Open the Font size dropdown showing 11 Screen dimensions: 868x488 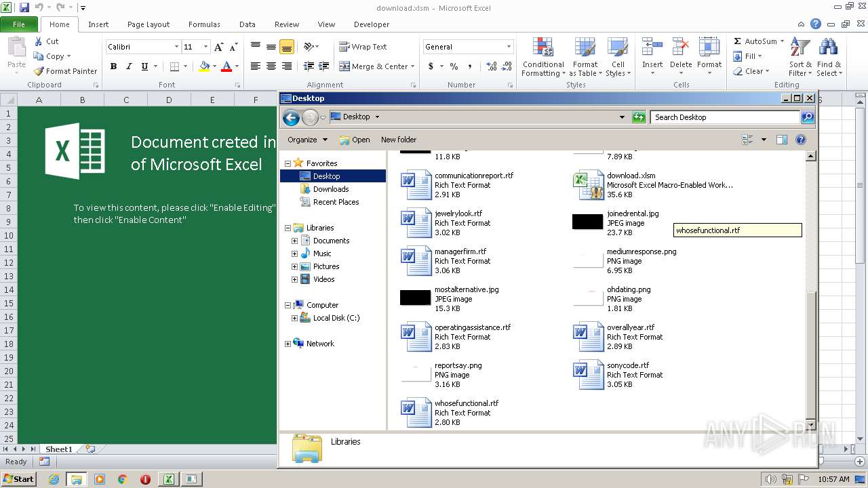(205, 47)
